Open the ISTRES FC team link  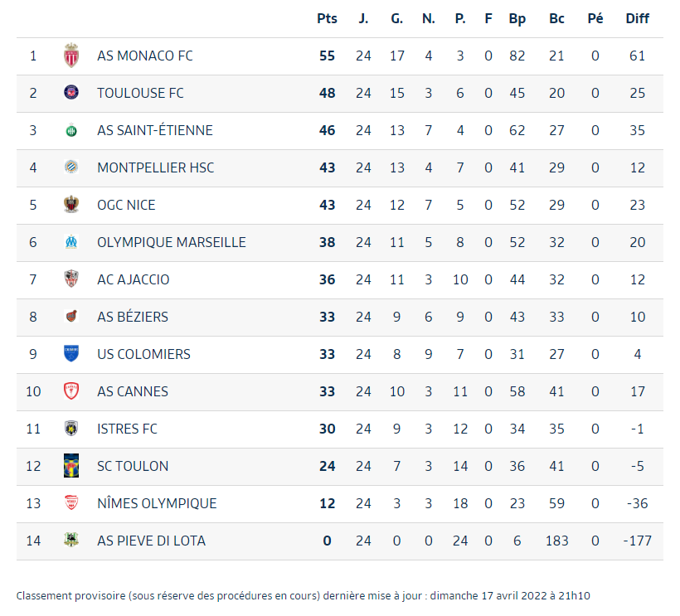tap(127, 429)
